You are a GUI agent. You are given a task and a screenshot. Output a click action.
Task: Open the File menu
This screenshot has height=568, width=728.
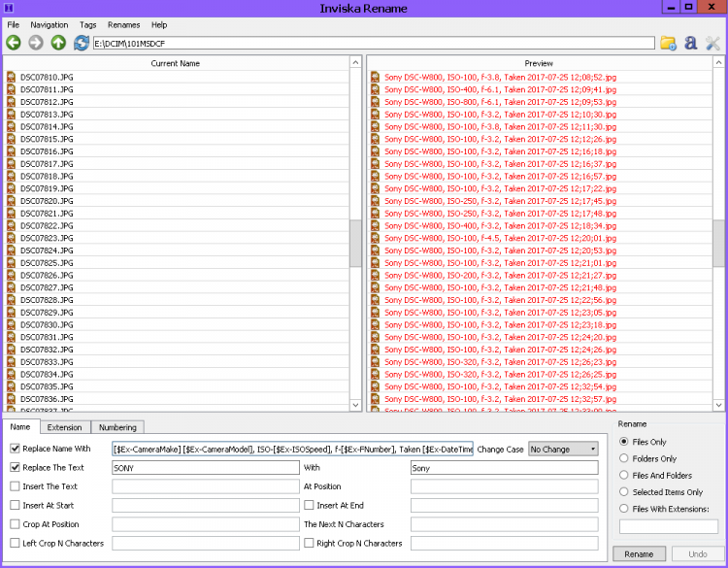pos(14,25)
